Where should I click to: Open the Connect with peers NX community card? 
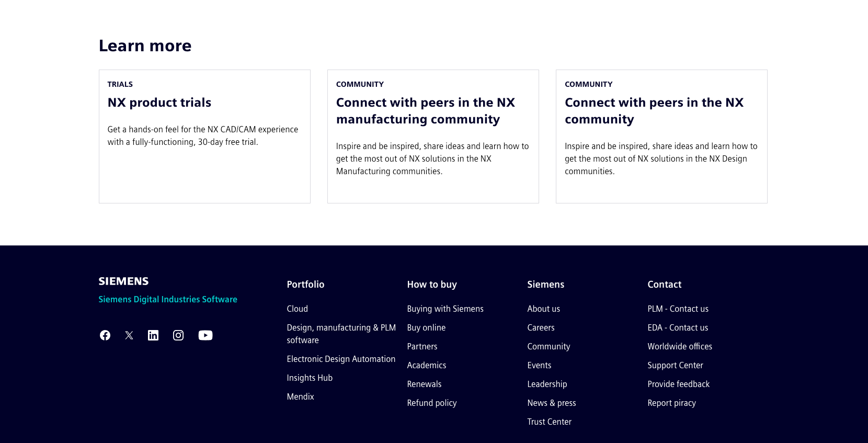(x=661, y=137)
